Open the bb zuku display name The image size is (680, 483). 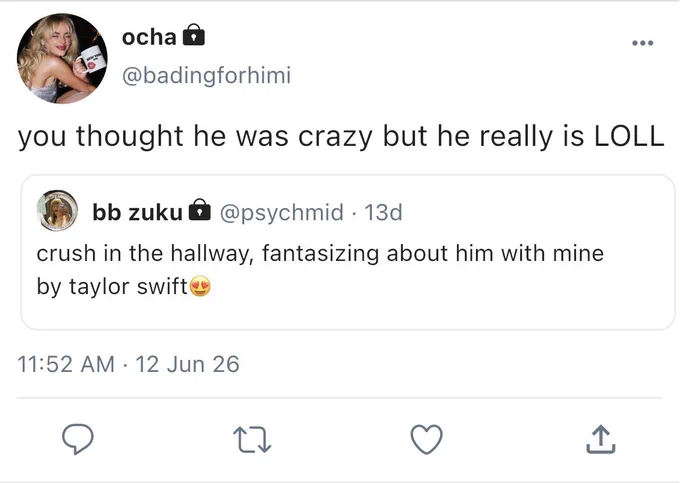click(137, 212)
